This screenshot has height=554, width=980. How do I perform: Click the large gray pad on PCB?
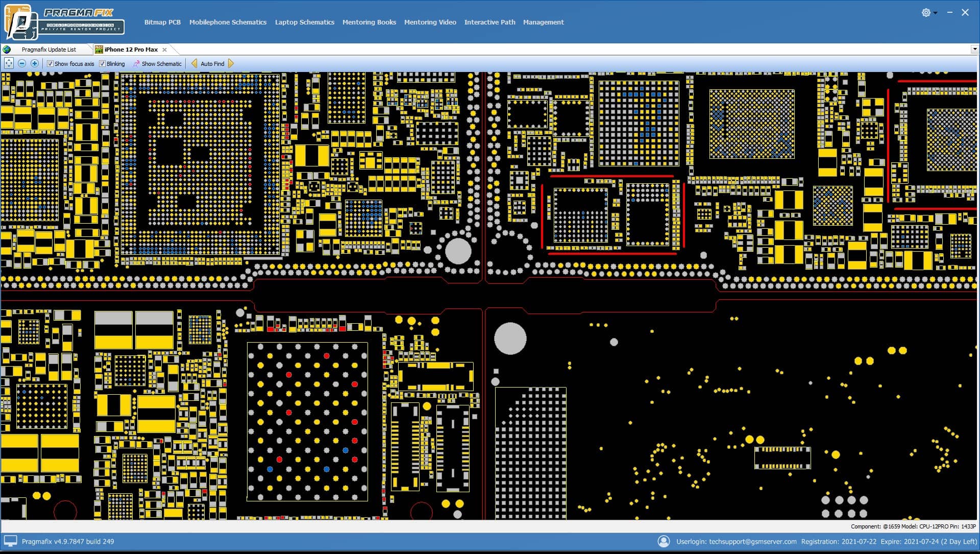click(510, 338)
